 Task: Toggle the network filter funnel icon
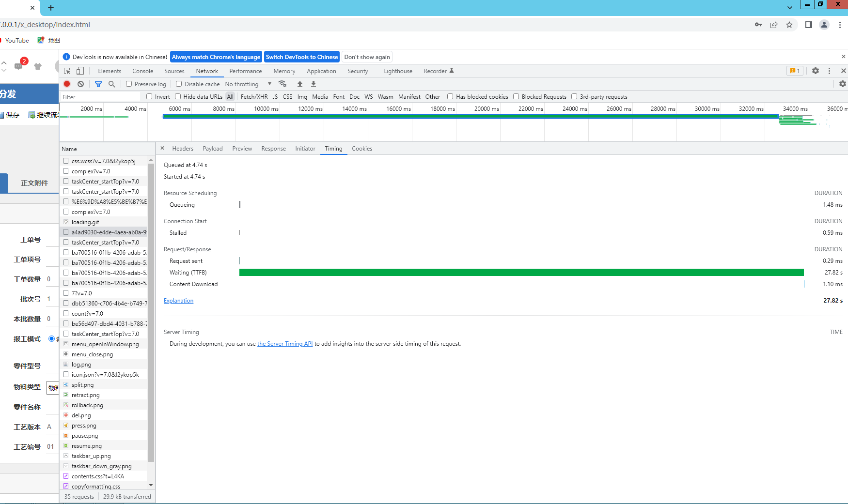(x=98, y=84)
